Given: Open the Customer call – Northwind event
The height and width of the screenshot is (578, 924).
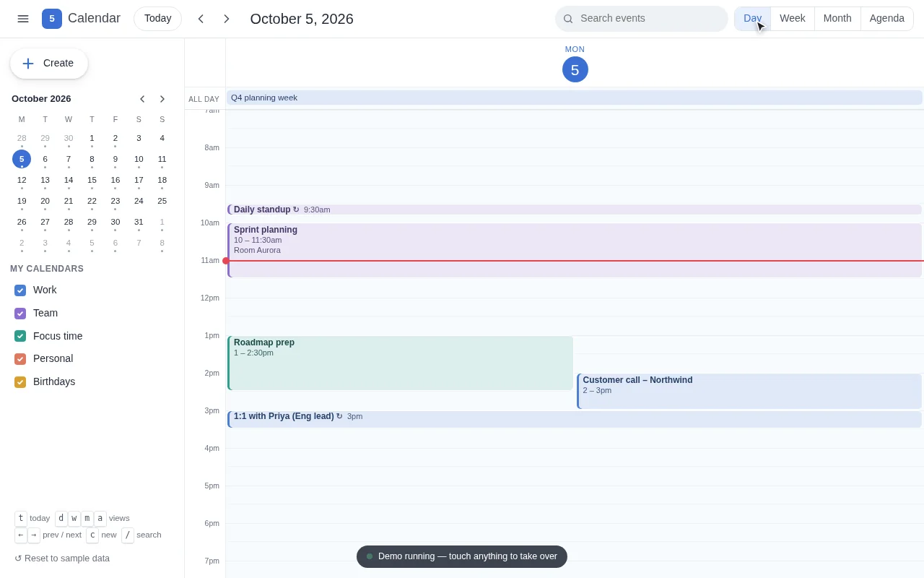Looking at the screenshot, I should tap(749, 391).
